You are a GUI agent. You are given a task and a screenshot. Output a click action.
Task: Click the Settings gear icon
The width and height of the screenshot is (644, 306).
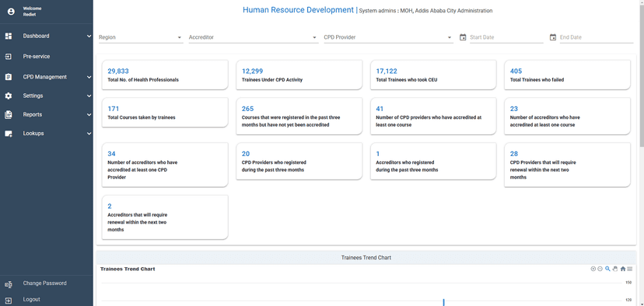[x=9, y=96]
